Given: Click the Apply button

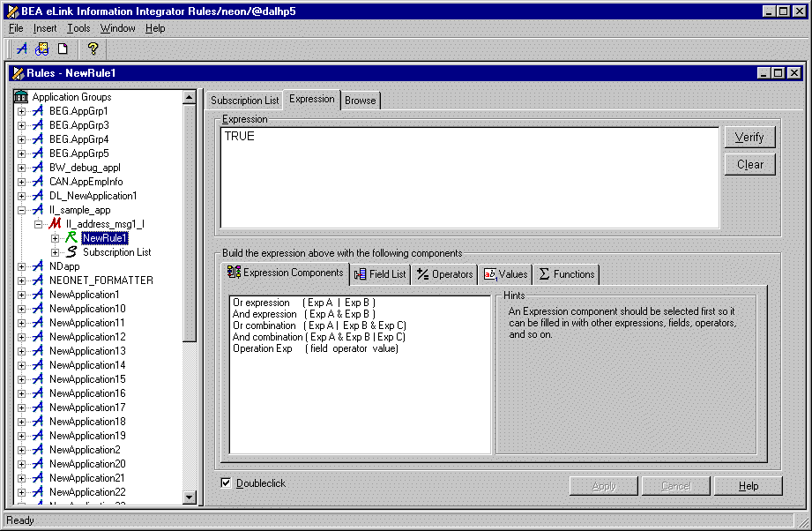Looking at the screenshot, I should [604, 486].
